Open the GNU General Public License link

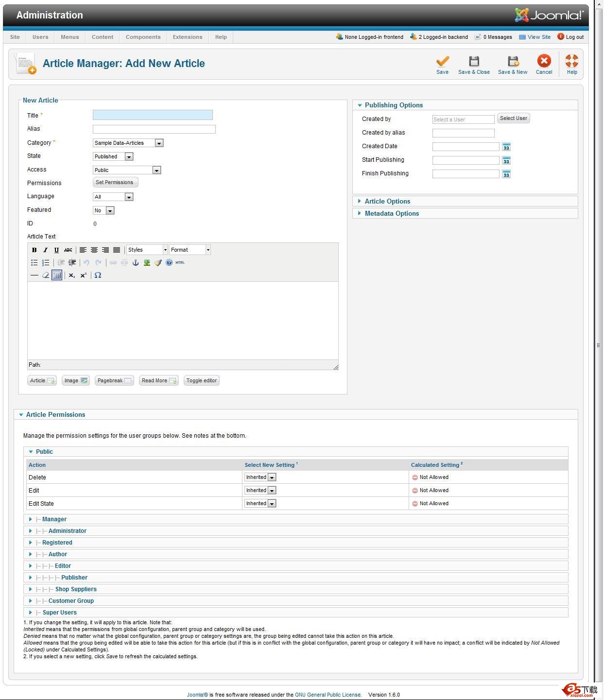328,695
